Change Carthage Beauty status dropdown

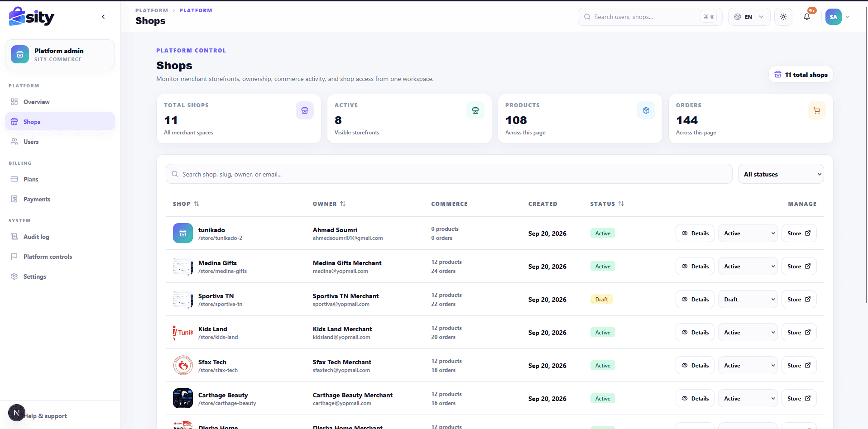pyautogui.click(x=748, y=398)
